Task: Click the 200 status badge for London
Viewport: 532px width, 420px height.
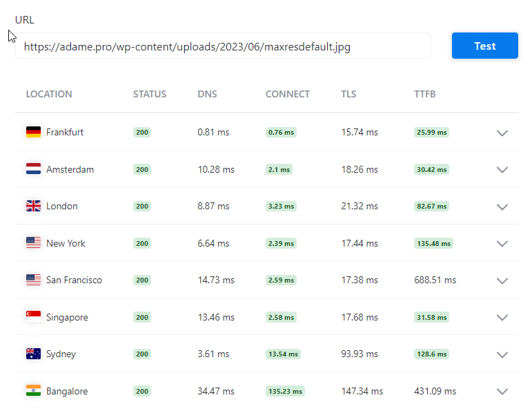Action: [x=142, y=206]
